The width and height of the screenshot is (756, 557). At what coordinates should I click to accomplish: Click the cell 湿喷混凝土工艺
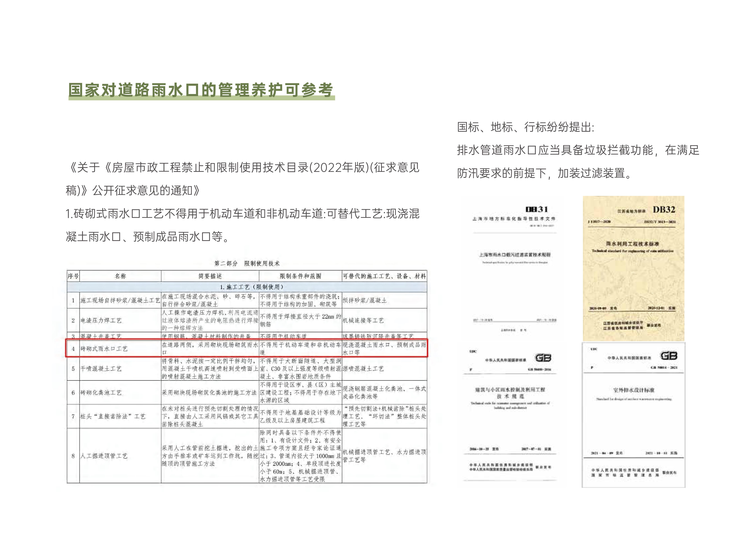pos(384,369)
